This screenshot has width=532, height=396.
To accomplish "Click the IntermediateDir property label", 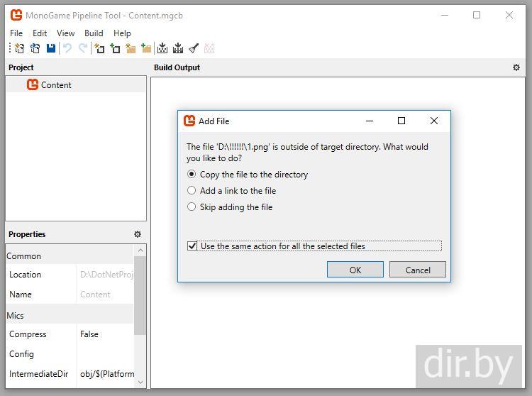I will (x=39, y=373).
